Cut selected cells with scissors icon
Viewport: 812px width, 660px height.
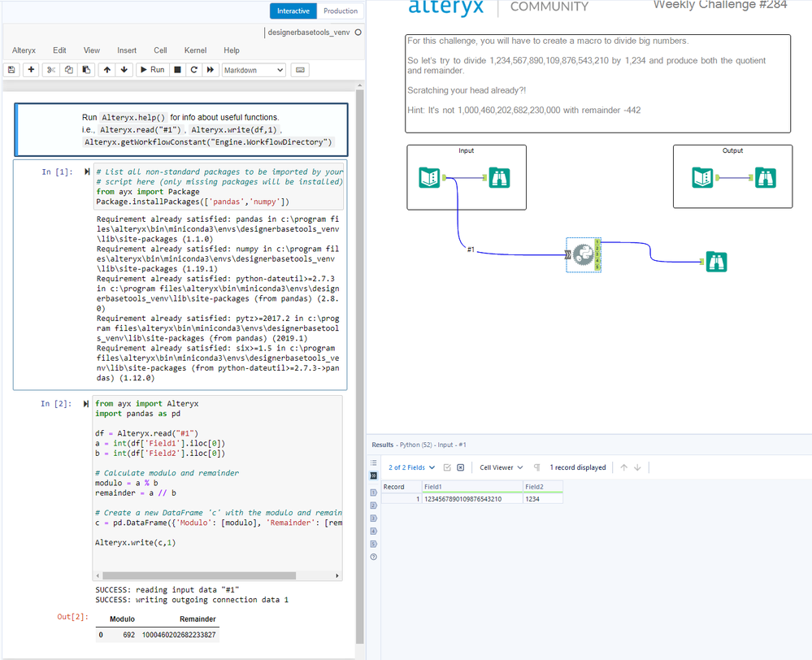coord(50,70)
